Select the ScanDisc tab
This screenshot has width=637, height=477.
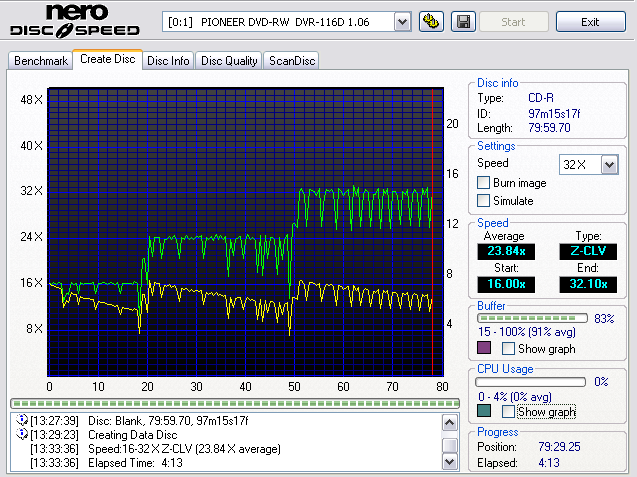click(x=292, y=61)
